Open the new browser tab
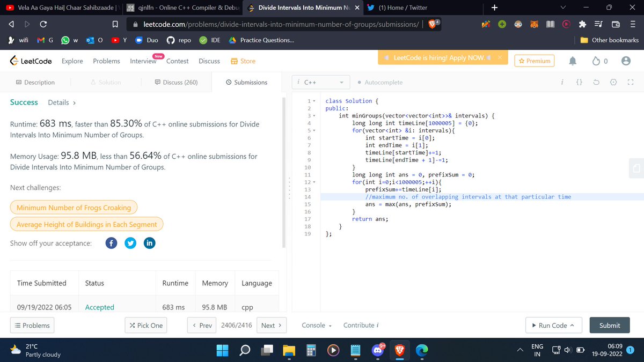This screenshot has height=362, width=644. coord(494,8)
